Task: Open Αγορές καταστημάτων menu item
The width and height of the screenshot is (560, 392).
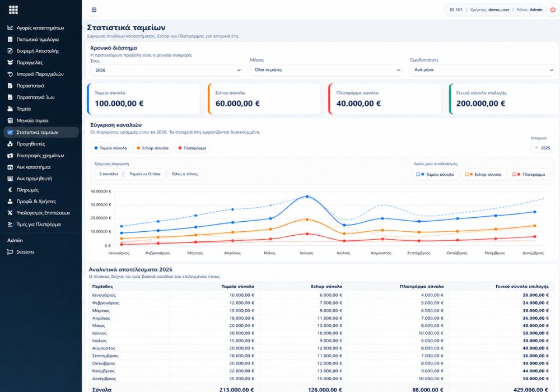Action: tap(40, 27)
